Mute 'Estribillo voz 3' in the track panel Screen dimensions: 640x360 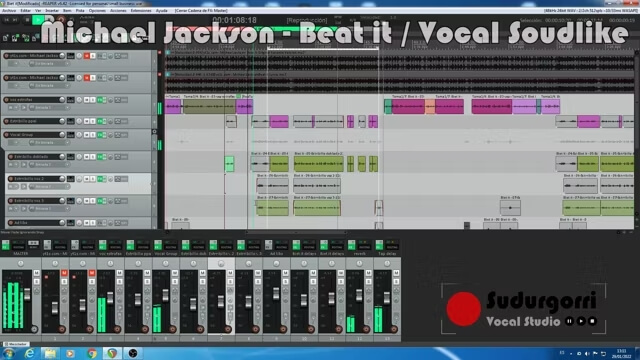(x=87, y=201)
